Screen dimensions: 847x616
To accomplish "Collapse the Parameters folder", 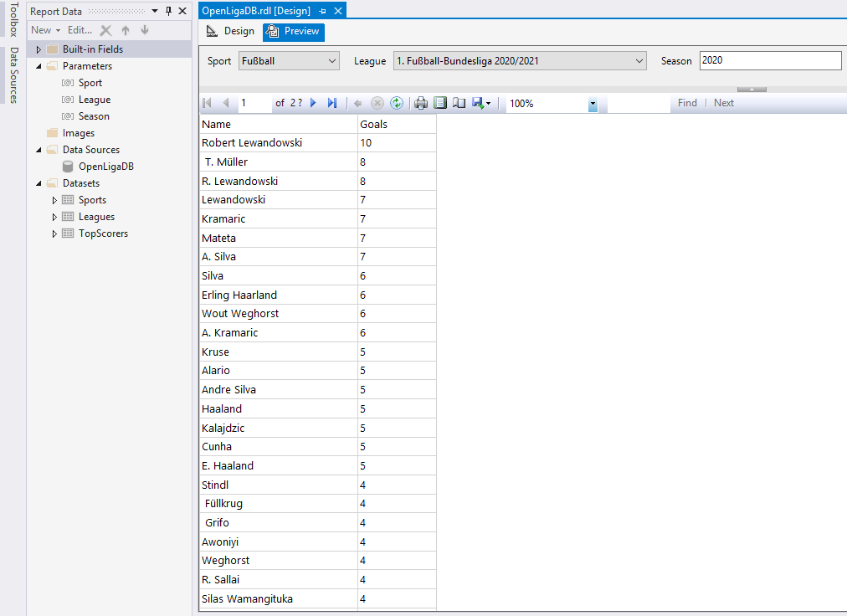I will pos(38,66).
